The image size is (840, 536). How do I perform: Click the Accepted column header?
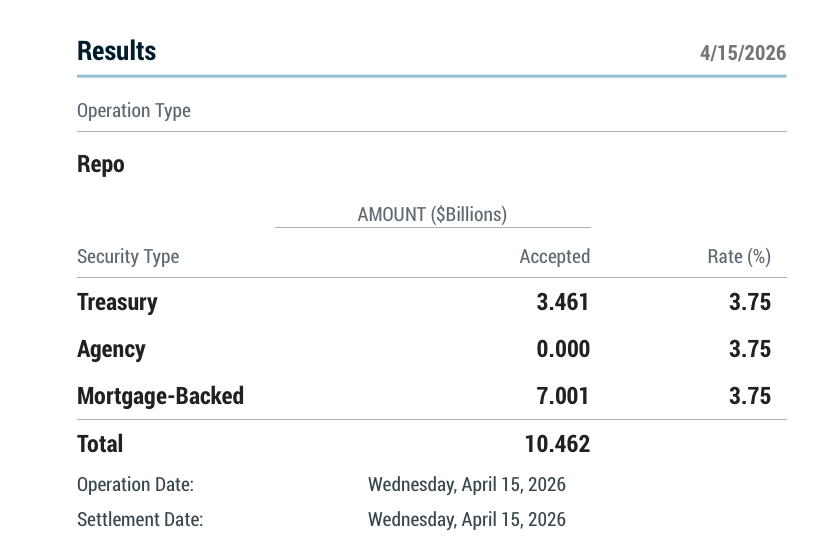pyautogui.click(x=554, y=257)
